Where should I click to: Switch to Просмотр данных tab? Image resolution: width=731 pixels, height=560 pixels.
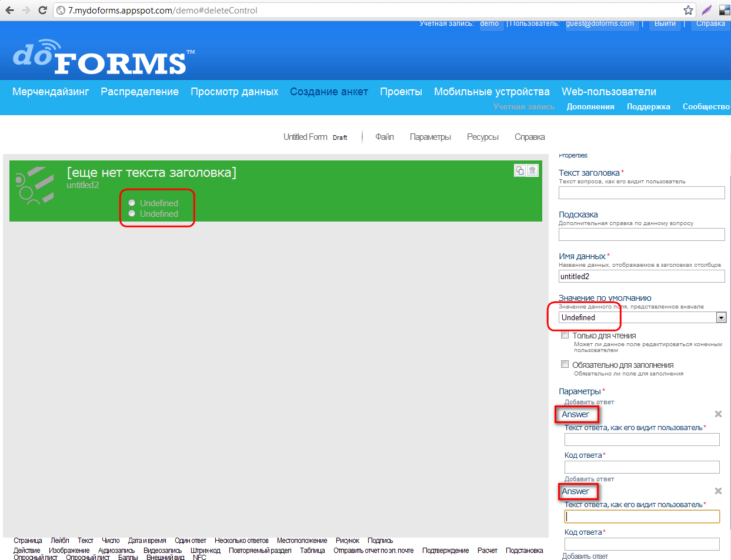(x=234, y=92)
